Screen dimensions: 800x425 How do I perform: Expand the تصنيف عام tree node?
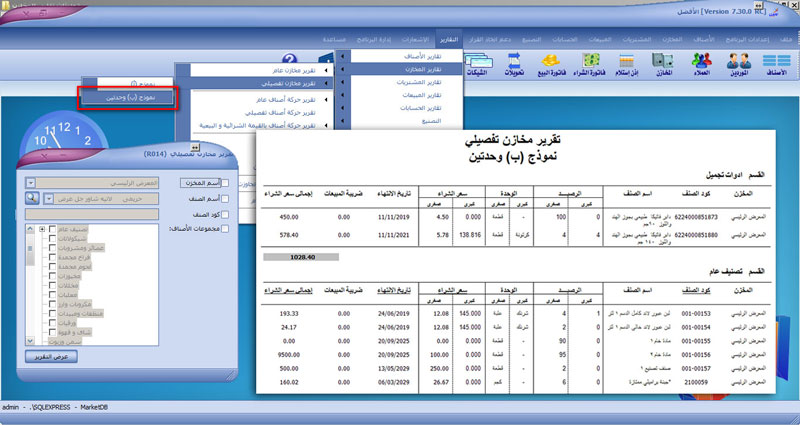42,230
